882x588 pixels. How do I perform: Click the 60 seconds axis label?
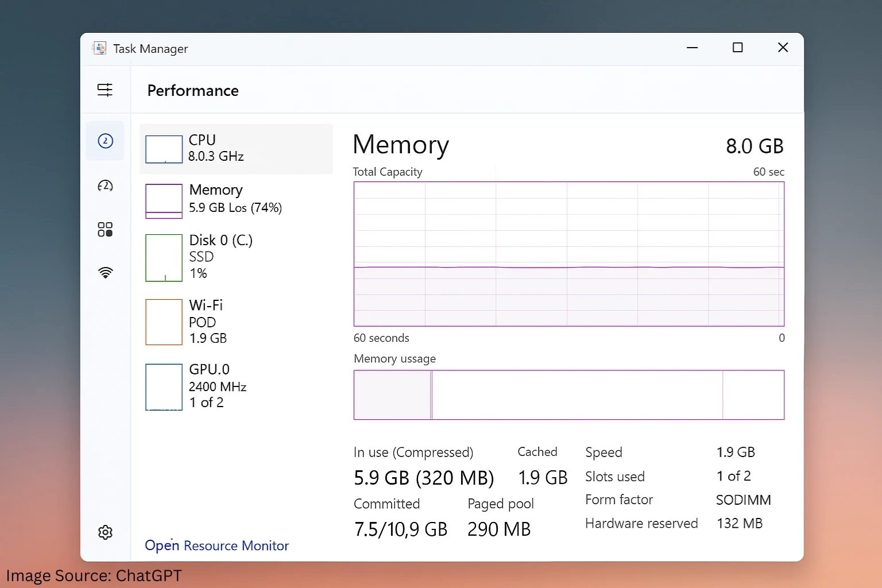click(x=381, y=338)
